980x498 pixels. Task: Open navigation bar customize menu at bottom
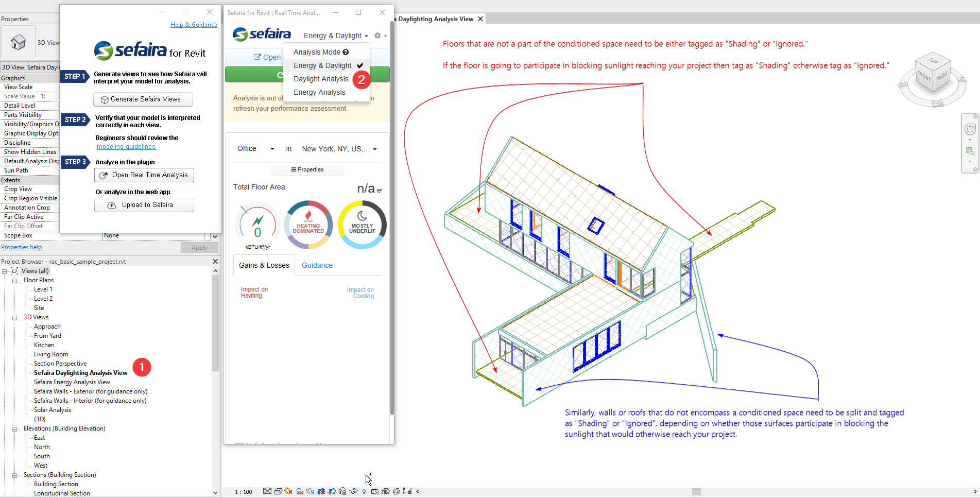(x=975, y=169)
